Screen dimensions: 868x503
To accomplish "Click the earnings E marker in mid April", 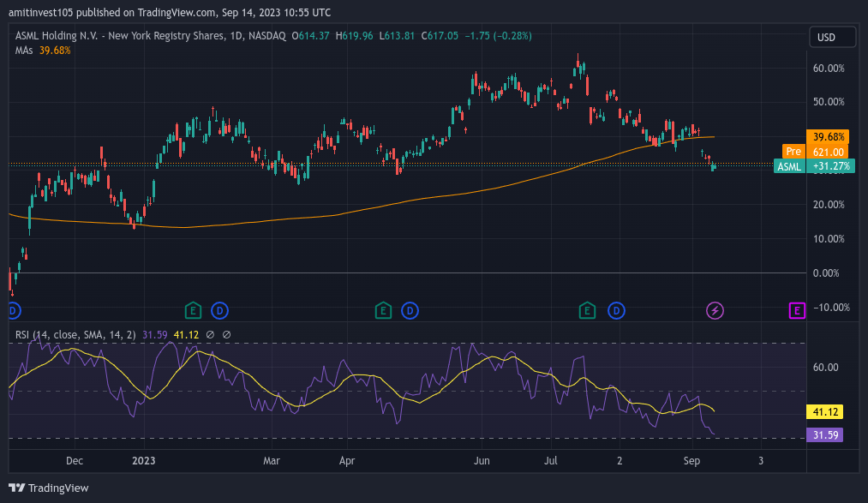I will click(x=383, y=311).
